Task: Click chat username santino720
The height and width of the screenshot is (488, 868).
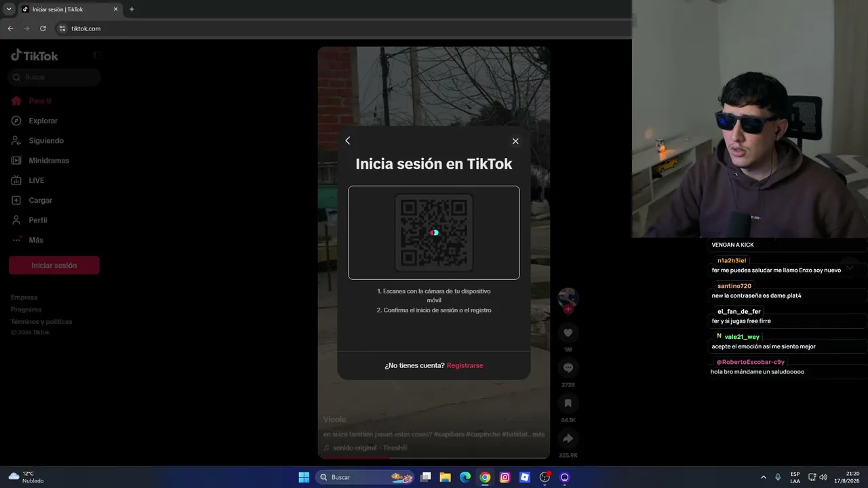Action: tap(734, 286)
